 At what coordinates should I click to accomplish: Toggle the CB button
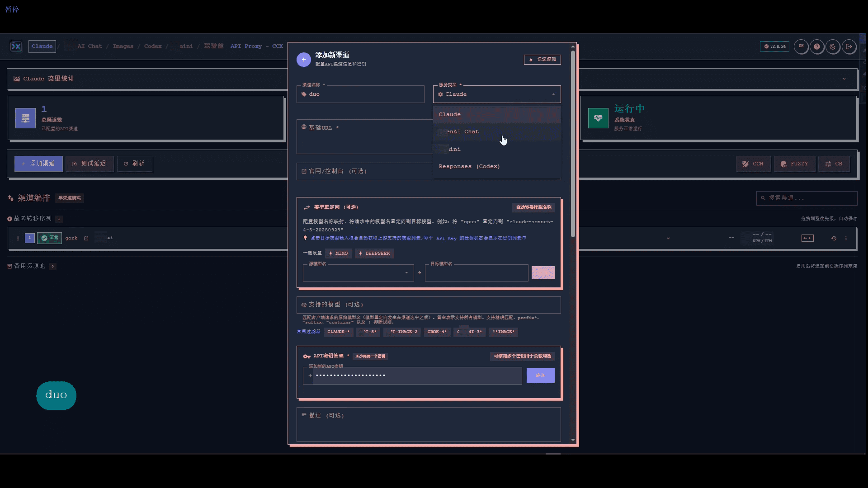[x=834, y=164]
